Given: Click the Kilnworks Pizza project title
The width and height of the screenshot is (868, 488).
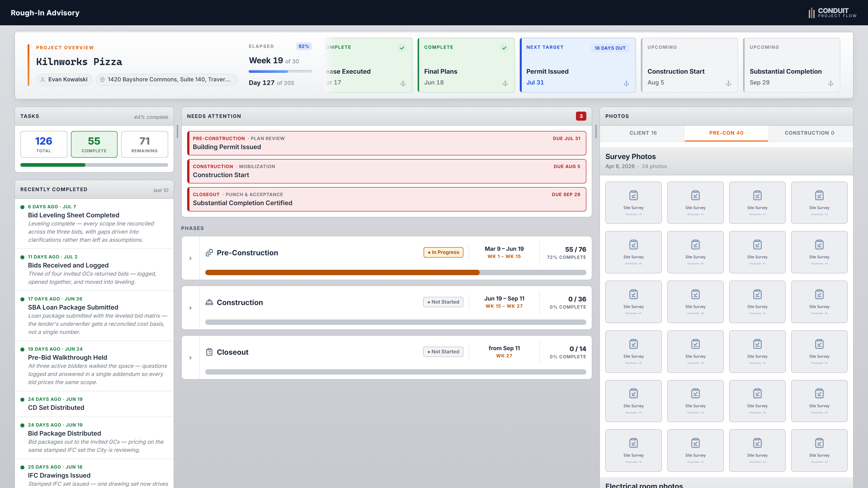Looking at the screenshot, I should click(x=79, y=62).
